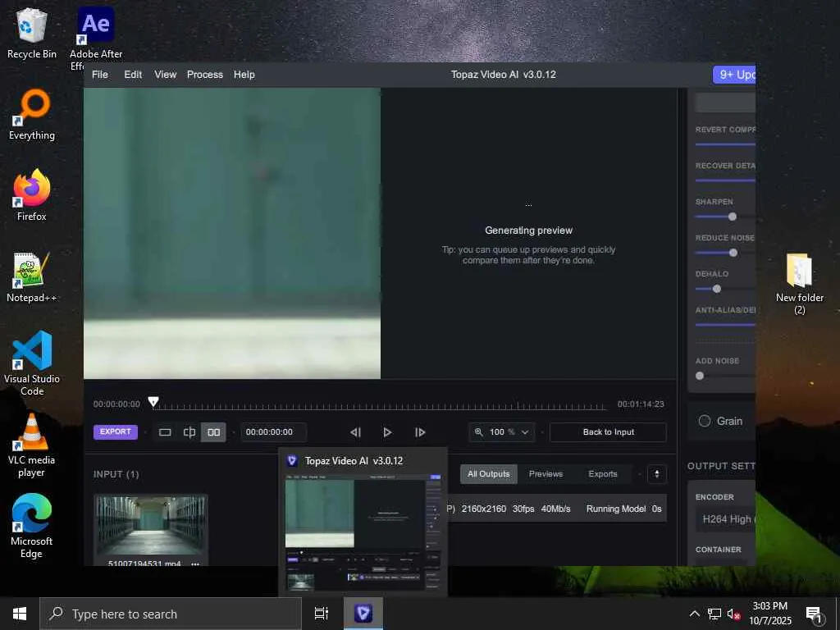The height and width of the screenshot is (630, 840).
Task: Click the zoom magnifier icon
Action: pyautogui.click(x=479, y=431)
